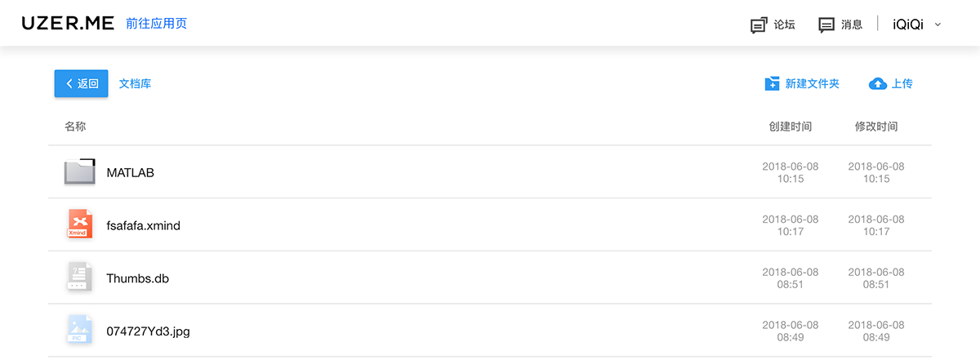Click the 新建文件夹 label
980x360 pixels.
(813, 83)
